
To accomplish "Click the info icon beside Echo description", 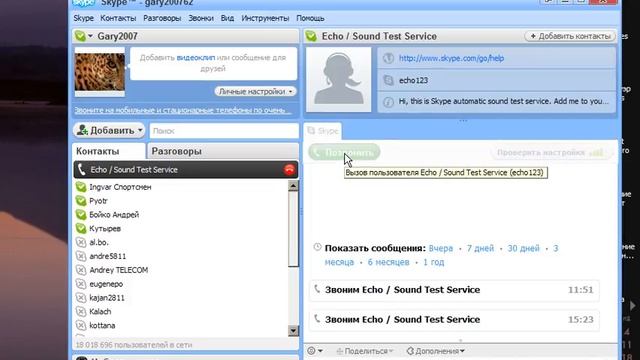I will (388, 102).
